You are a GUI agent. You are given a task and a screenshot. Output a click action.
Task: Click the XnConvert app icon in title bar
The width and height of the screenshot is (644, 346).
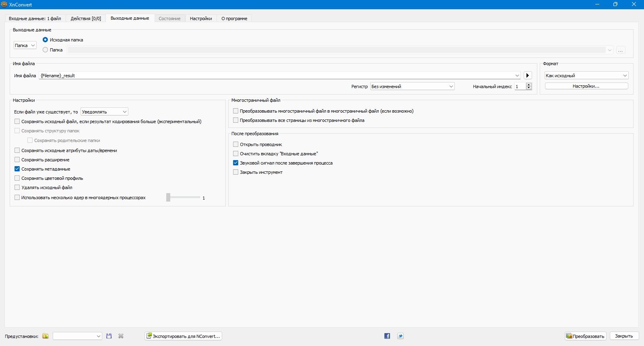4,4
